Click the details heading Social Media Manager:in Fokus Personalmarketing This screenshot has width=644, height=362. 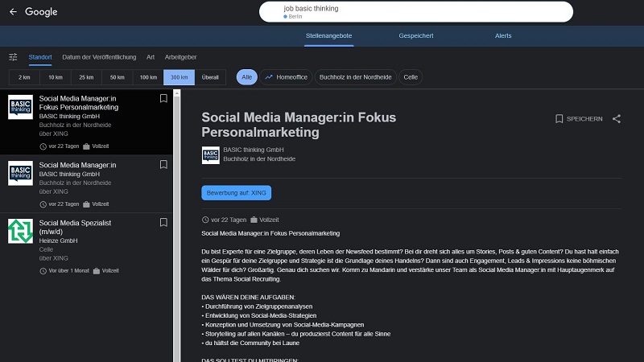click(299, 125)
